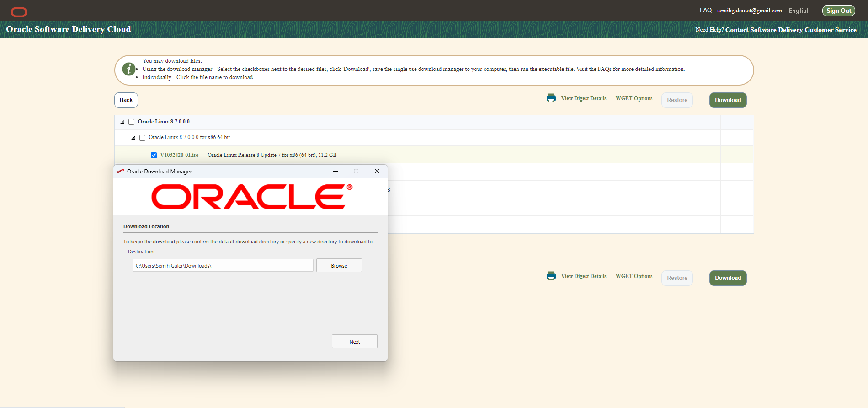Click the bottom green Download button

point(728,278)
